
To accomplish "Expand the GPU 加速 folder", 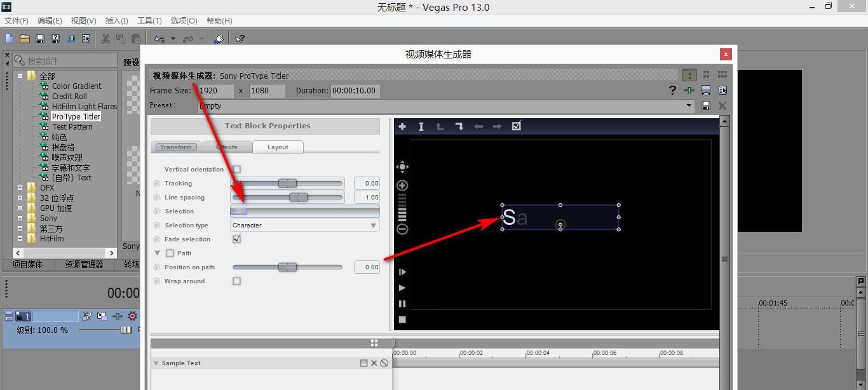I will click(x=20, y=208).
